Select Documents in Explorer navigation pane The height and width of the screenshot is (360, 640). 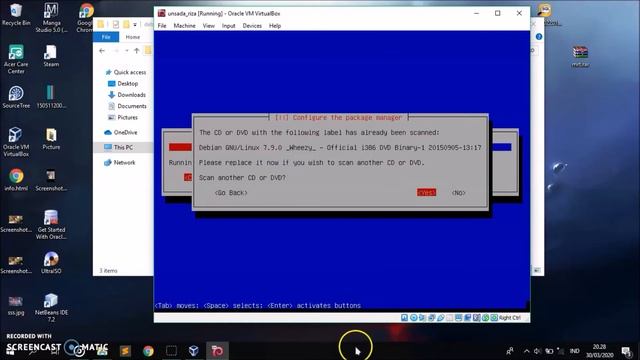click(127, 106)
